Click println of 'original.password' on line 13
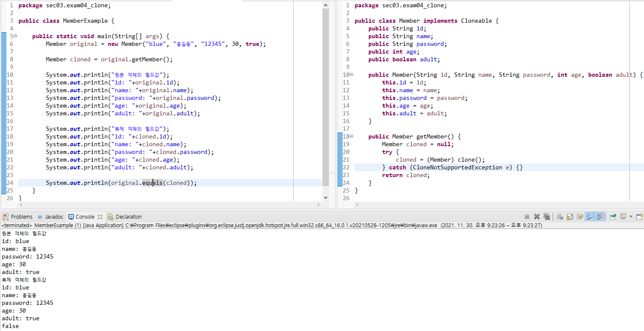 [133, 98]
